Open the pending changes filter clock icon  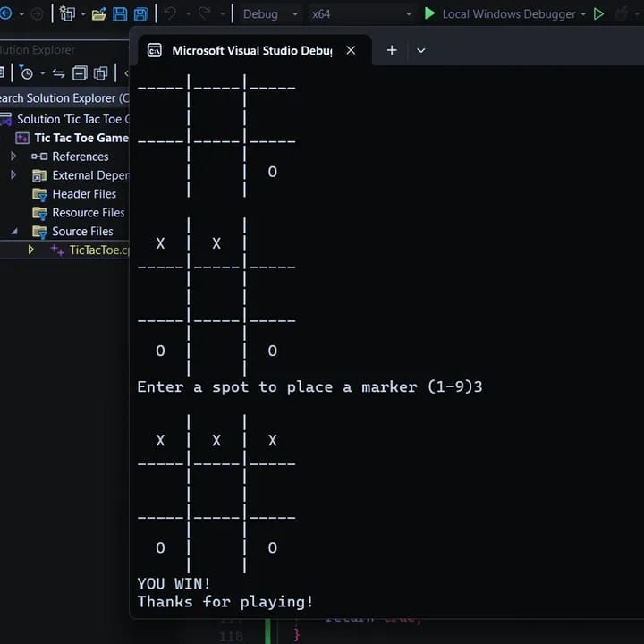pos(26,73)
